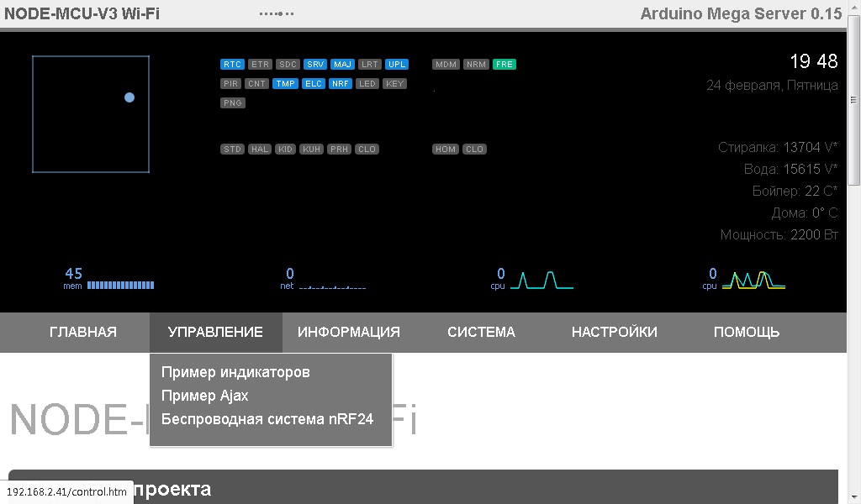Screen dimensions: 861x504
Task: Click the HAL badge
Action: click(x=260, y=149)
